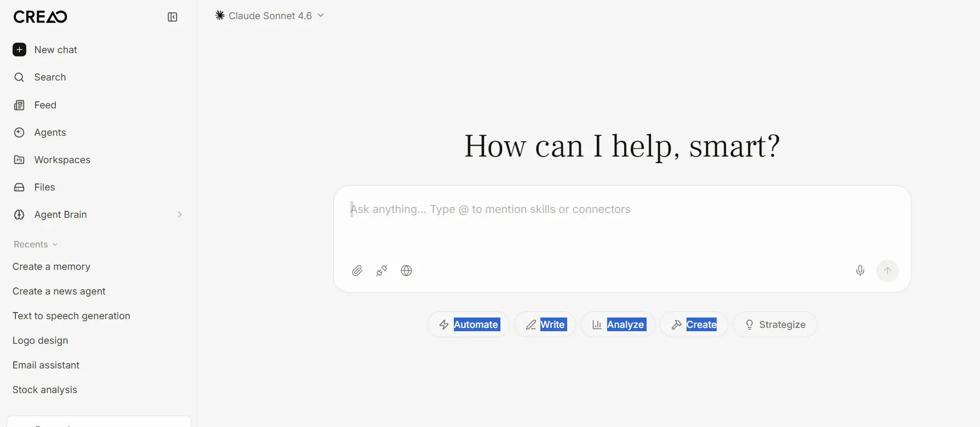Viewport: 980px width, 427px height.
Task: Click the Analyze bar chart icon
Action: click(597, 325)
